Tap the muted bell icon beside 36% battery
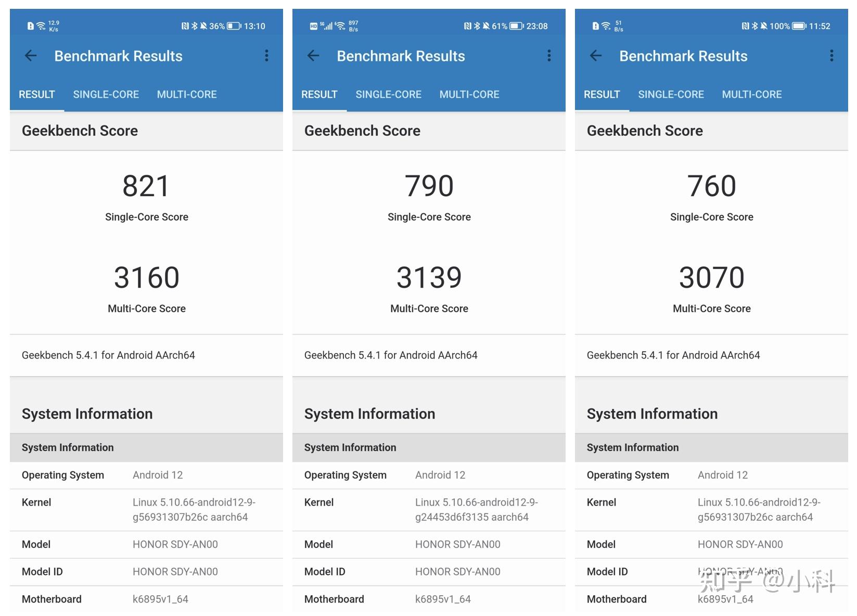Viewport: 857px width, 616px height. pyautogui.click(x=203, y=26)
